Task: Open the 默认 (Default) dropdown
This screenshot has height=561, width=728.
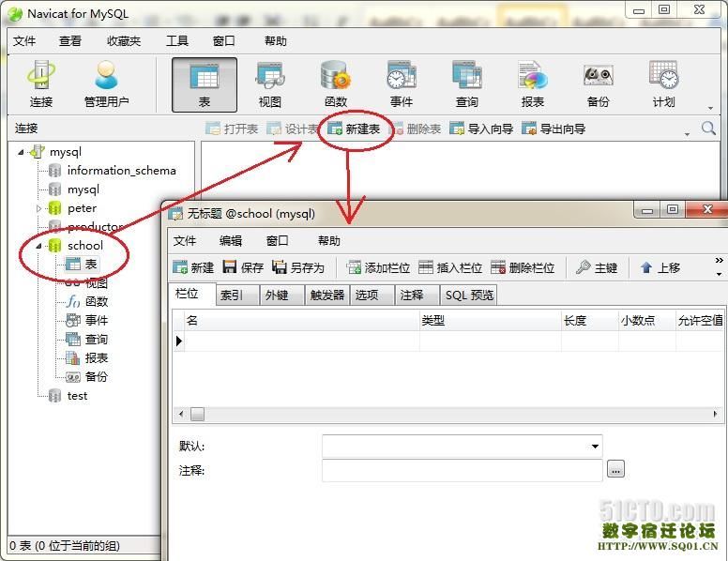Action: 595,447
